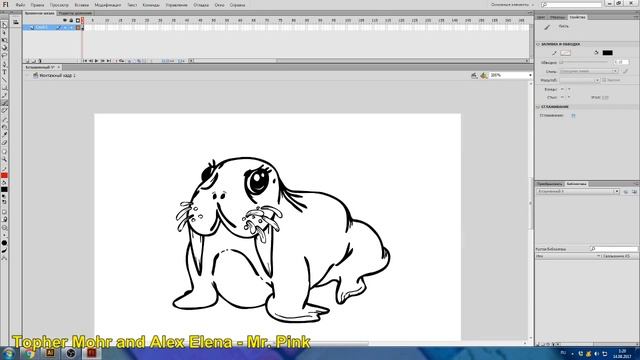
Task: Open stroke Cap dropdown
Action: (x=565, y=89)
